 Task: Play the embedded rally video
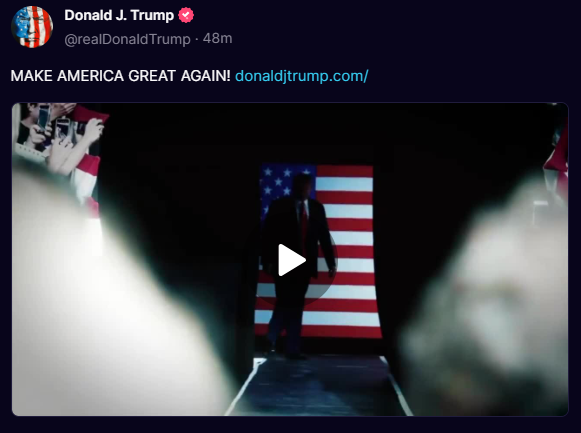(292, 260)
